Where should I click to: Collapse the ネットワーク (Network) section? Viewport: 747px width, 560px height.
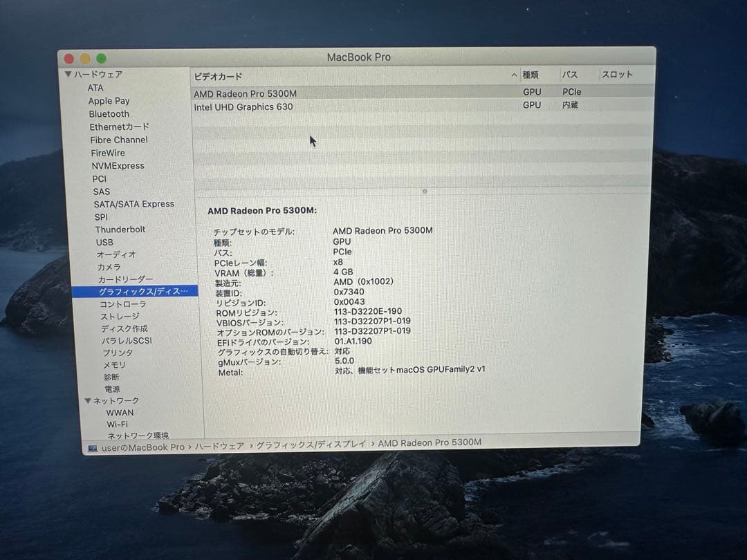[87, 400]
